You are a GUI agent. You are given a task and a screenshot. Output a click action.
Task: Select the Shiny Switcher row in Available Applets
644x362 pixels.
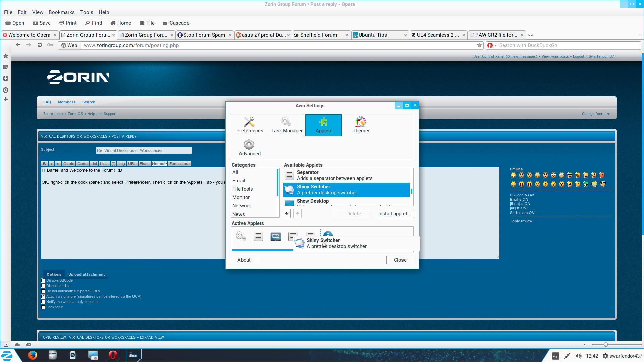point(346,190)
